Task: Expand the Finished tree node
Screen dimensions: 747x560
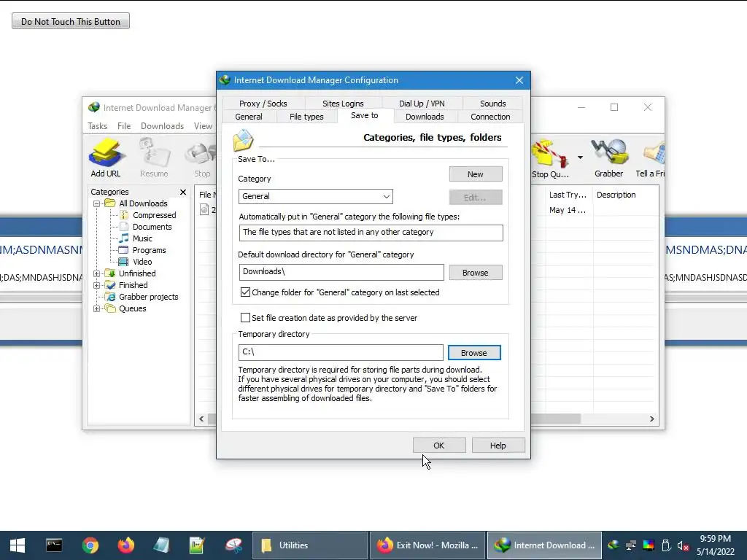Action: [x=97, y=285]
